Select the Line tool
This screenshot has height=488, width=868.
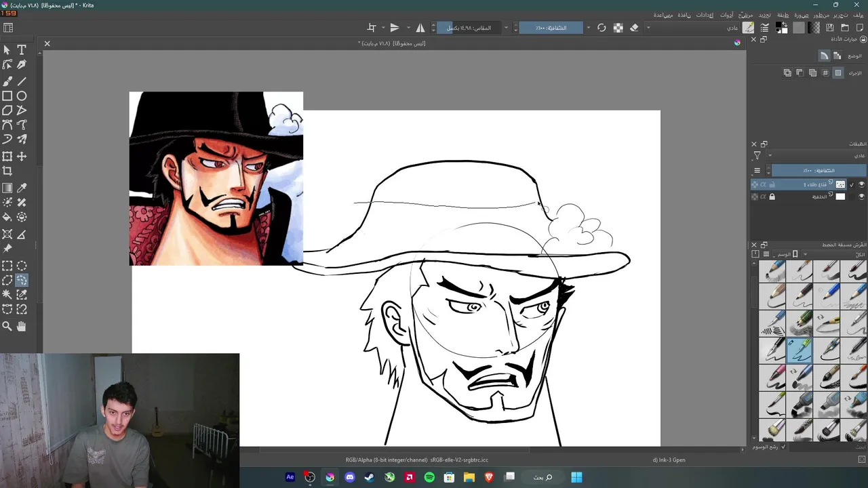(x=22, y=81)
